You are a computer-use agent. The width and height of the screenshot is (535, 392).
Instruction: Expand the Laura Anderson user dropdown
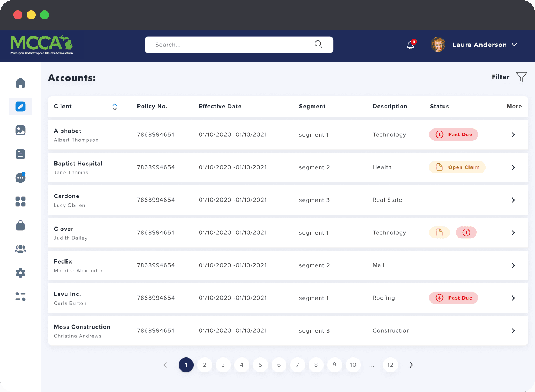click(x=515, y=45)
